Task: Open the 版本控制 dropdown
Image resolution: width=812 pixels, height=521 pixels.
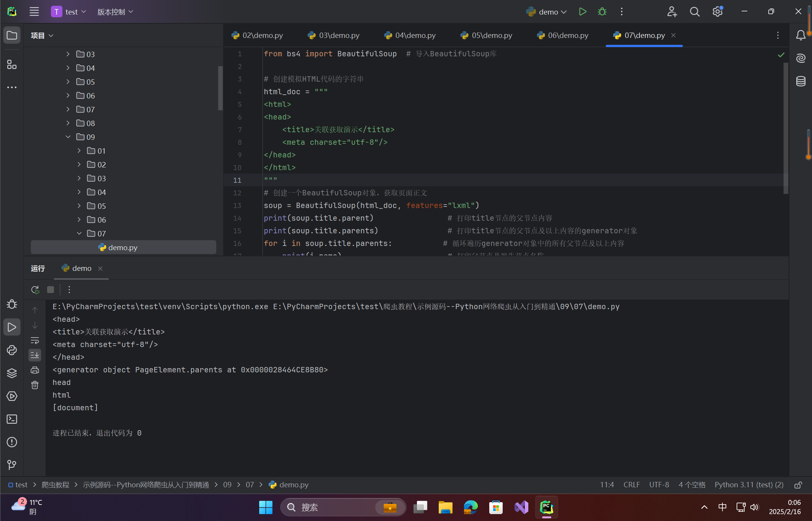Action: 115,12
